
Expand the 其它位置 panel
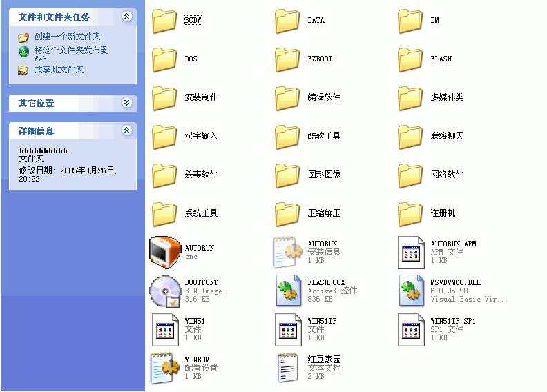(126, 102)
